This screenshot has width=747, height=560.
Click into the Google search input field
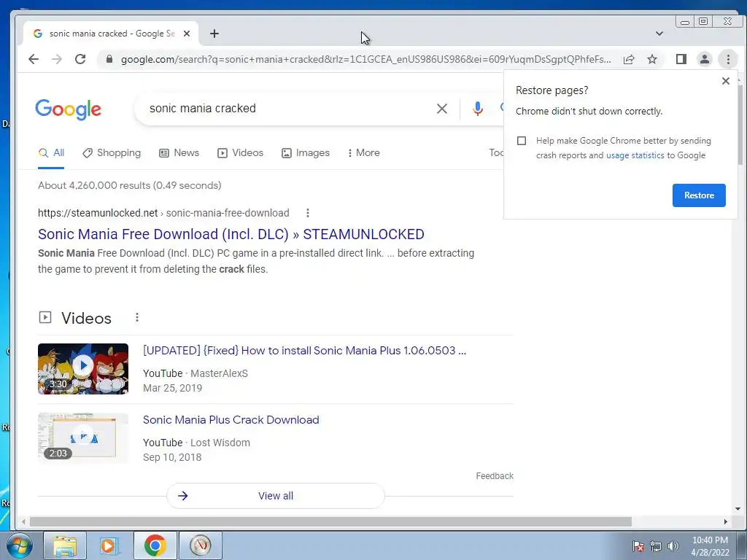(x=286, y=109)
